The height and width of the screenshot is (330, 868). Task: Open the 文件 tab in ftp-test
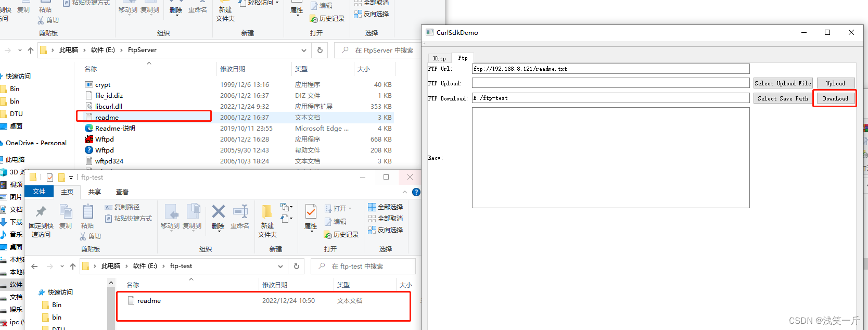(x=39, y=192)
